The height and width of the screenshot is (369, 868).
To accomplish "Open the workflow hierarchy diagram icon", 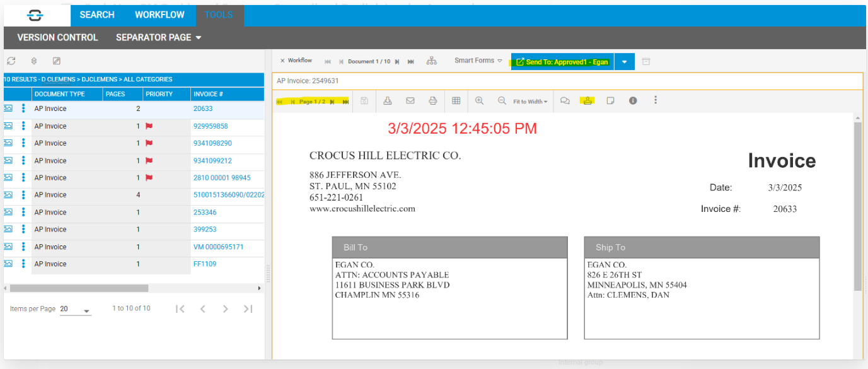I will point(432,61).
